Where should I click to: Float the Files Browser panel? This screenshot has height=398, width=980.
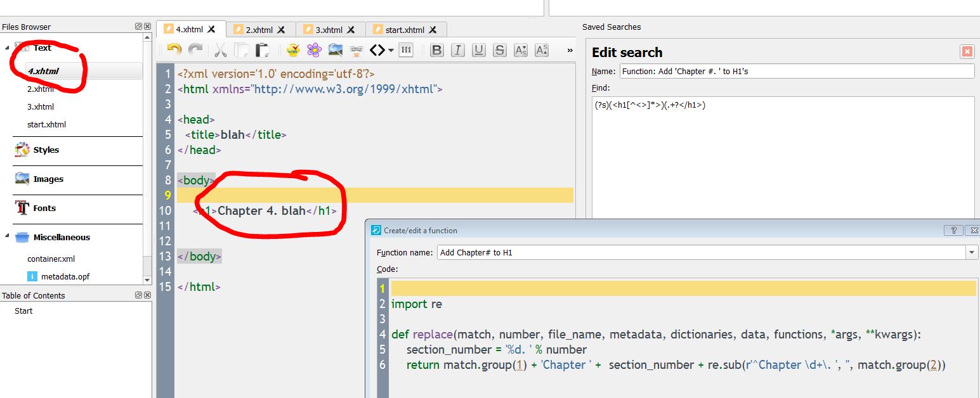coord(138,27)
